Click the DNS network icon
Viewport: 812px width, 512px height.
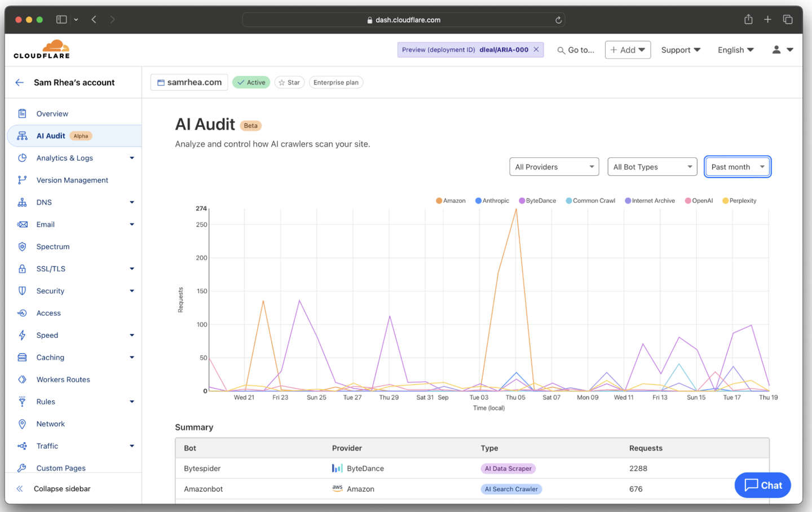(22, 202)
